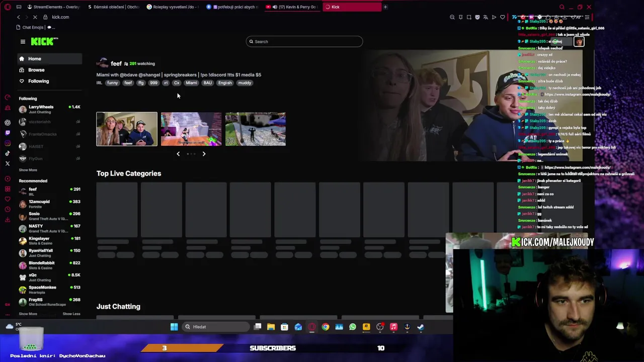Open Steam from the taskbar
The width and height of the screenshot is (644, 362).
tap(421, 327)
